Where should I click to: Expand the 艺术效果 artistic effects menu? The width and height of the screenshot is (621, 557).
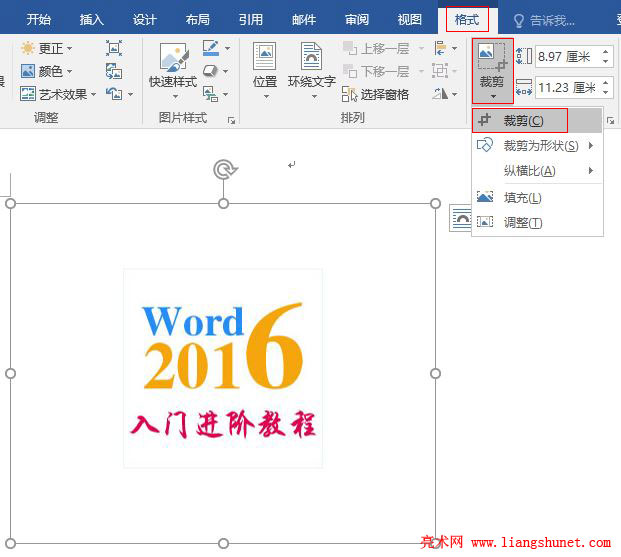click(x=58, y=94)
